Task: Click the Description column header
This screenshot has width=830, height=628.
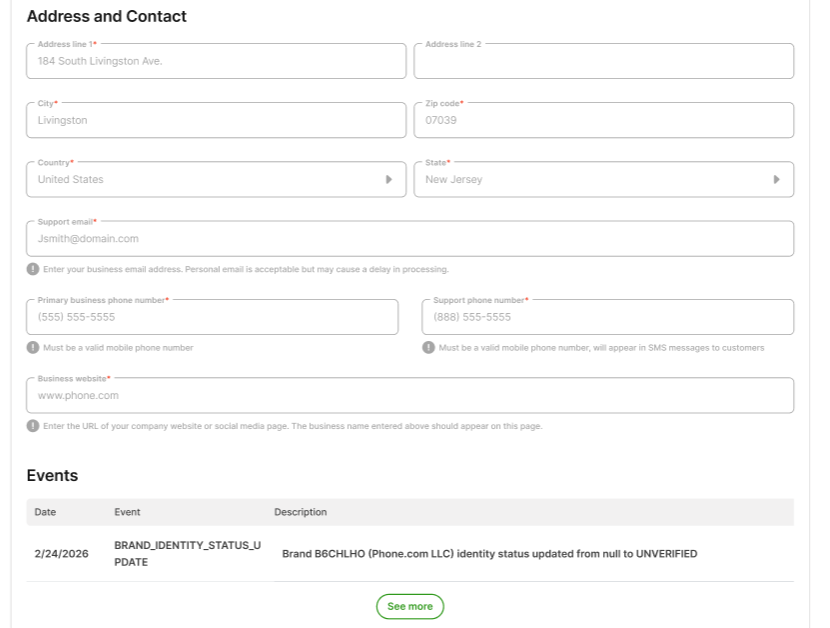Action: point(300,512)
